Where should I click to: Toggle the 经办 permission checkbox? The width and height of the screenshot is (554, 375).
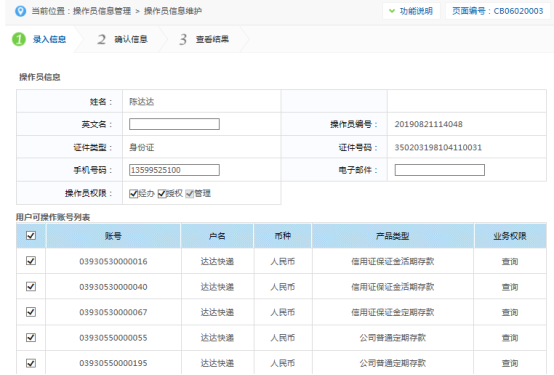pyautogui.click(x=133, y=194)
